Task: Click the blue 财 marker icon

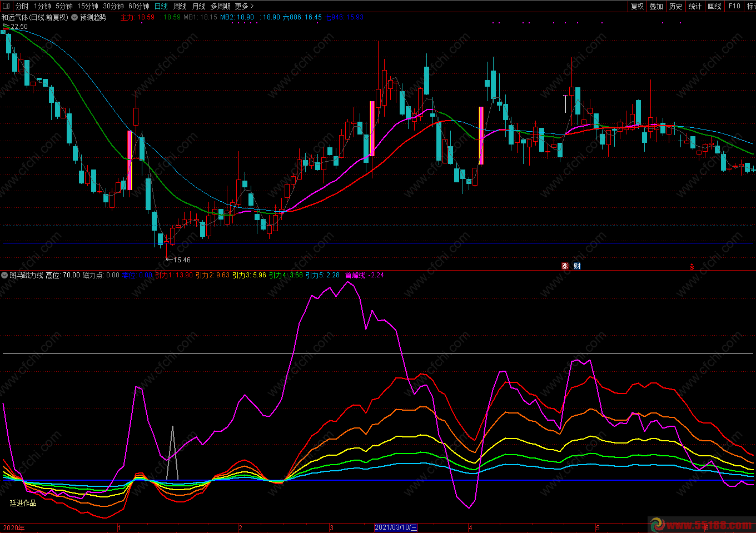Action: tap(577, 266)
